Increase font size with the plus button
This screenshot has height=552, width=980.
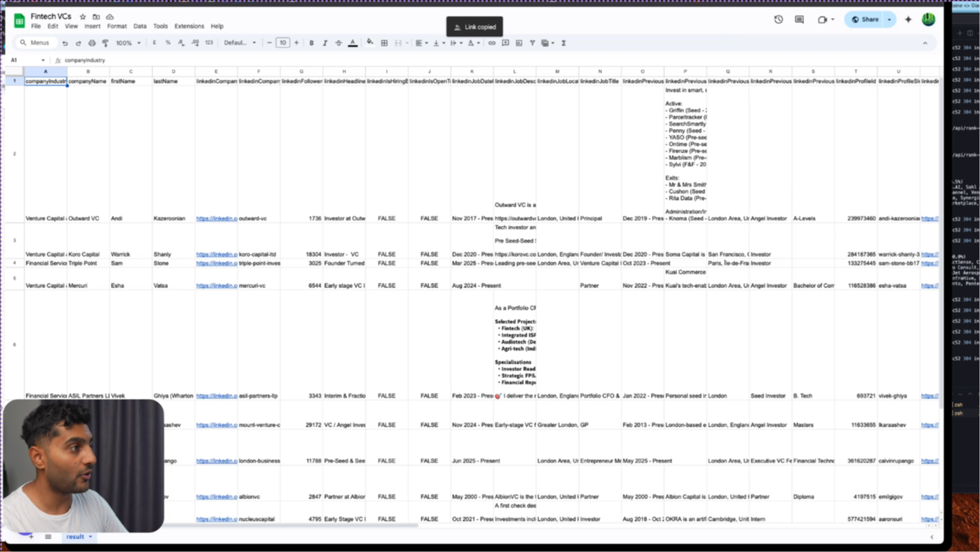(296, 43)
